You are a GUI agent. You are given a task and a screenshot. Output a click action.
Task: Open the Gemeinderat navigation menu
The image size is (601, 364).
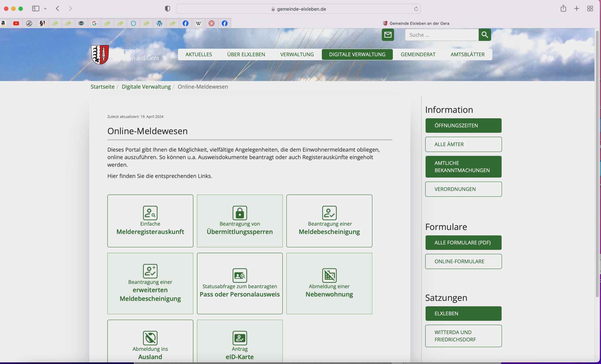click(x=418, y=54)
